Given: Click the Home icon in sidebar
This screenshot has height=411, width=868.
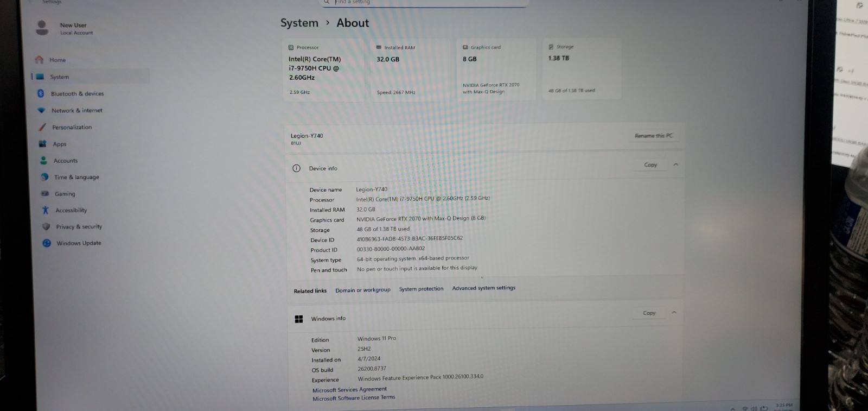Looking at the screenshot, I should (39, 60).
